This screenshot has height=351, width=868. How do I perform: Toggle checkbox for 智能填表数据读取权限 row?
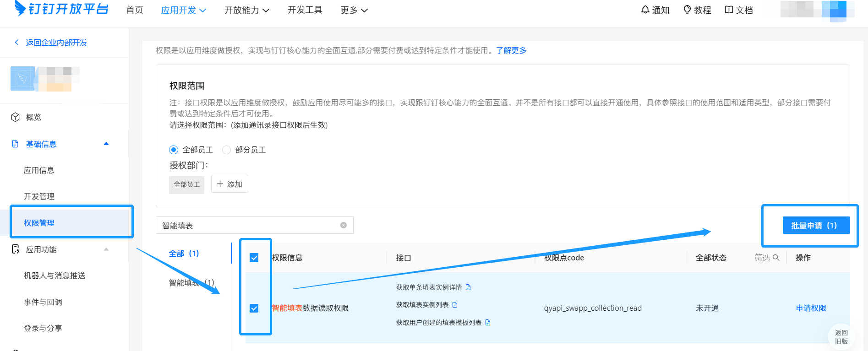(254, 308)
